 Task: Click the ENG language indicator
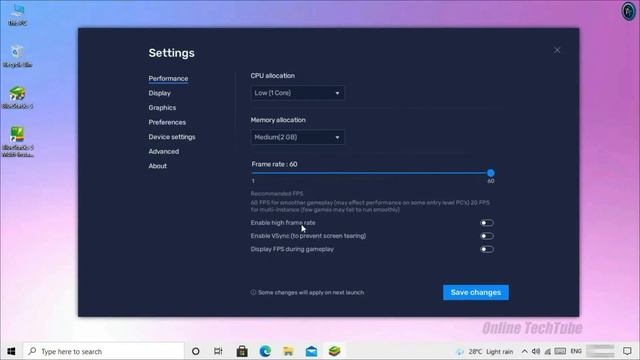click(576, 351)
